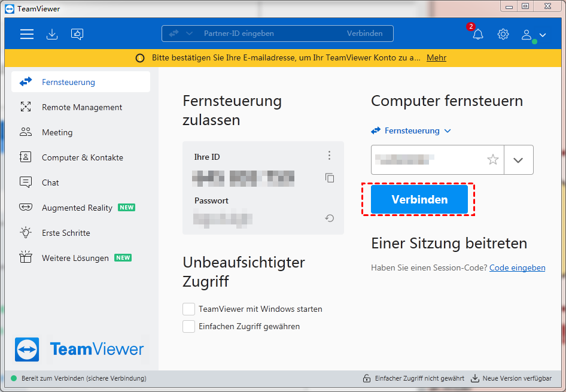The image size is (566, 392).
Task: Expand the user account profile menu
Action: coord(534,35)
